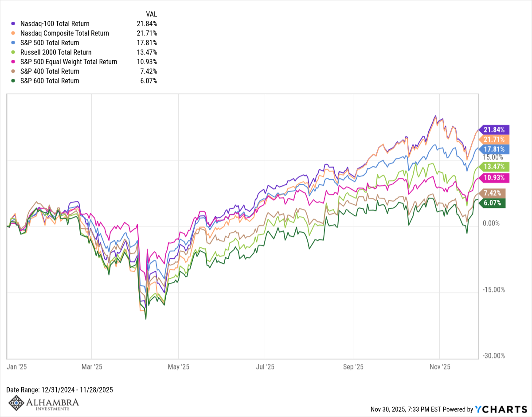Click the 13.47% green end-of-line flag
The width and height of the screenshot is (532, 417).
[494, 167]
